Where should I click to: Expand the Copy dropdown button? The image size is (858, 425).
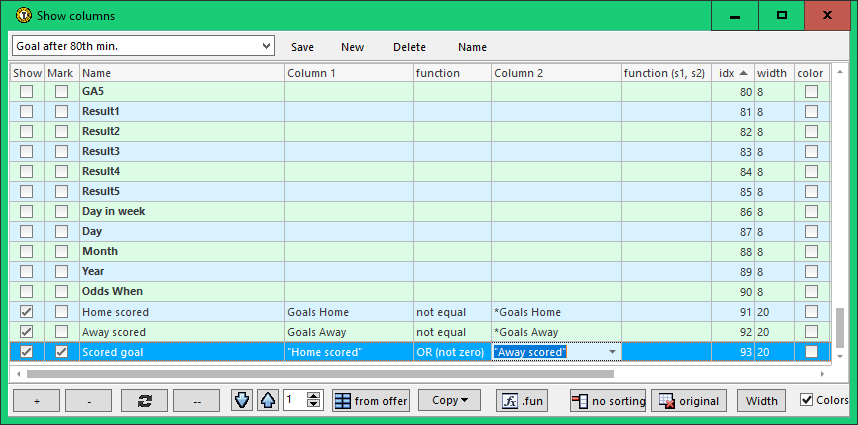click(449, 401)
